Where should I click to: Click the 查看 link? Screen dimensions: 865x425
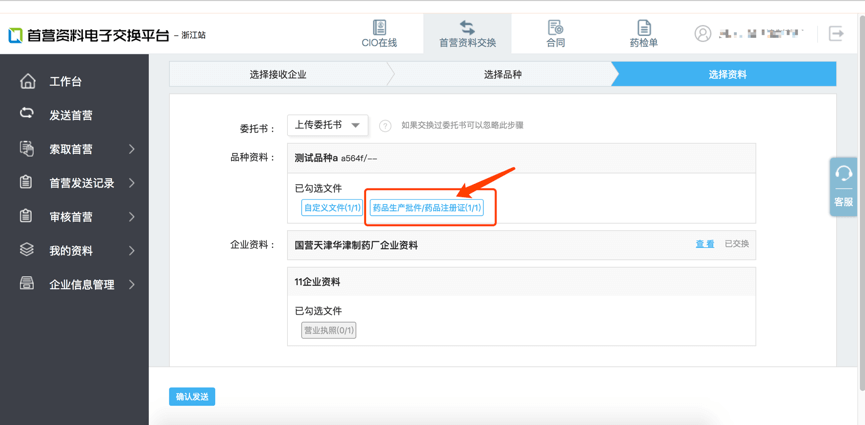tap(704, 244)
